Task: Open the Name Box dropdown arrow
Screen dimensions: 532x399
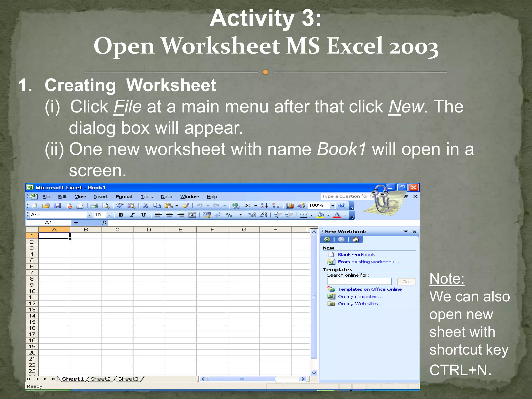Action: 76,223
